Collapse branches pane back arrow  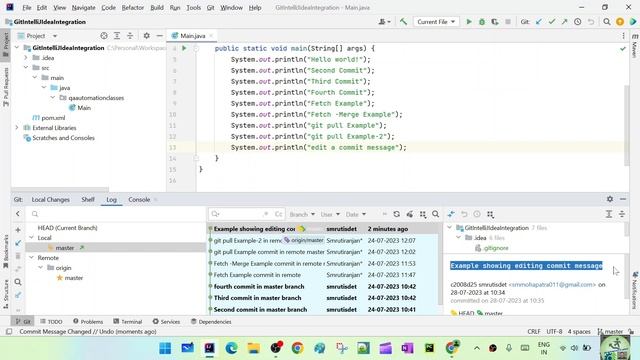click(x=18, y=214)
